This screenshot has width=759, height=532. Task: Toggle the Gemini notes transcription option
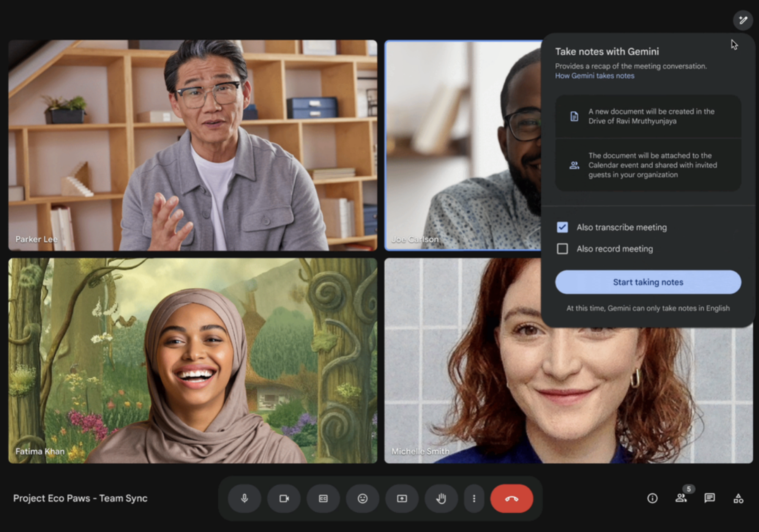coord(562,227)
